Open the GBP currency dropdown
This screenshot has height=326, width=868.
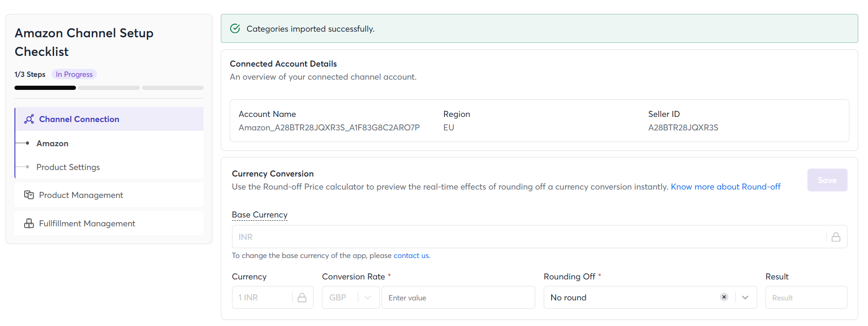(368, 298)
